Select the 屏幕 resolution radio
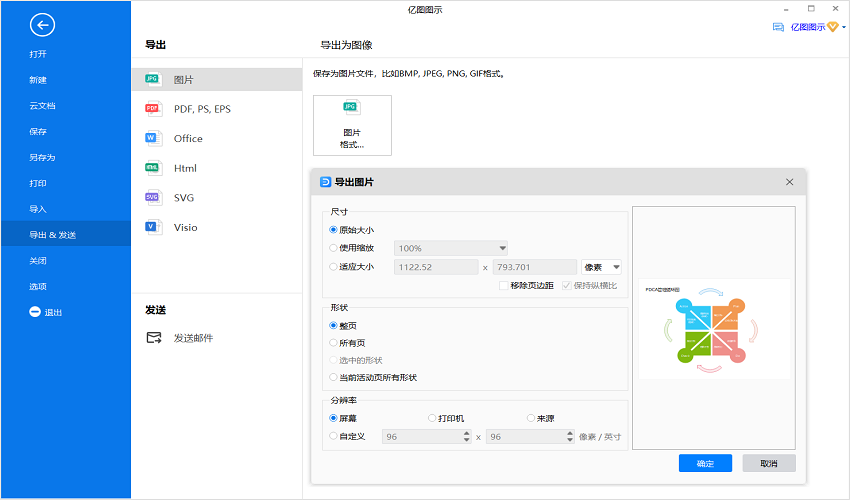Viewport: 850px width, 500px height. click(333, 418)
